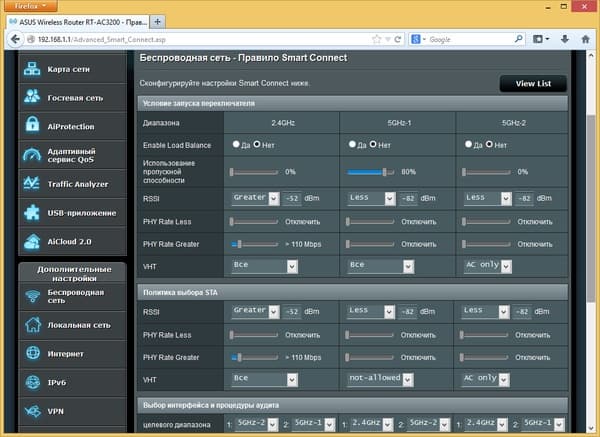The height and width of the screenshot is (437, 600).
Task: Open the Traffic Analyzer icon
Action: 31,183
